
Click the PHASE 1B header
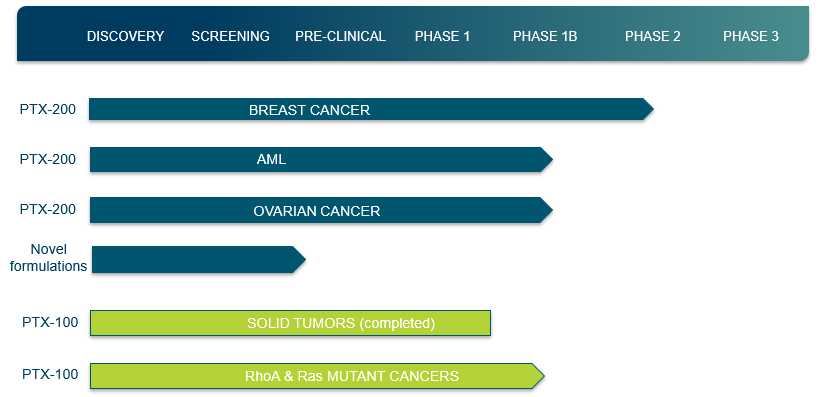coord(545,36)
